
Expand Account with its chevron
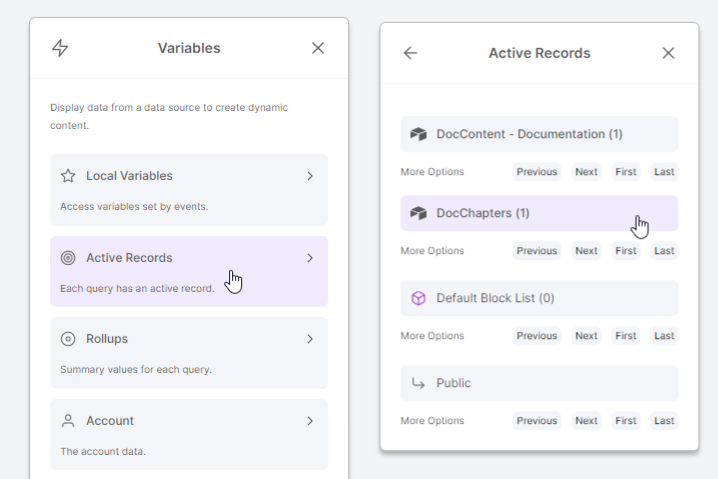[x=310, y=421]
